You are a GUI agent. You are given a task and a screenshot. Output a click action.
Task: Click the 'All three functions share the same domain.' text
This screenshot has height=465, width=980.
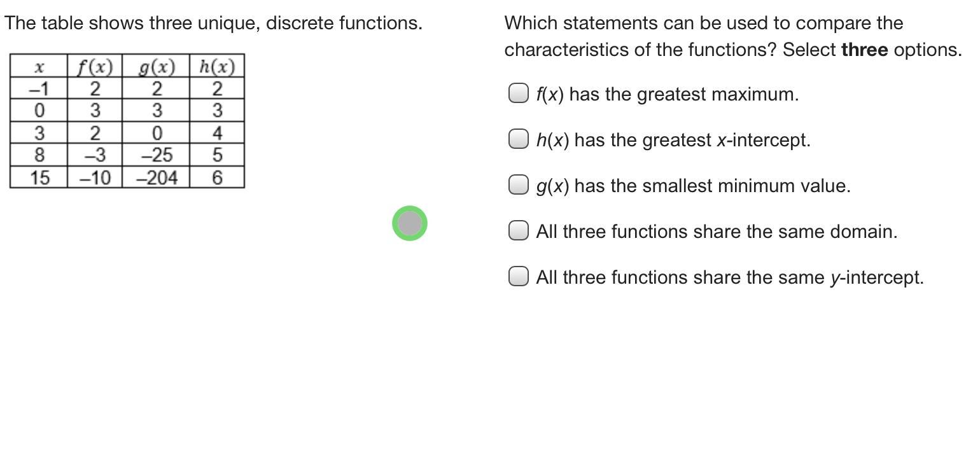[x=717, y=232]
